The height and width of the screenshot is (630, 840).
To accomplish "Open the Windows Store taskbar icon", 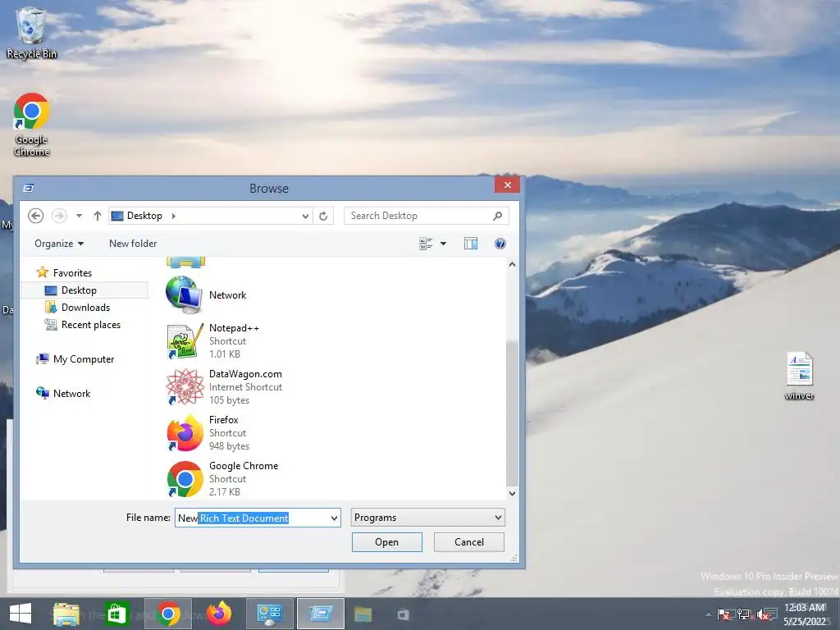I will pos(117,614).
